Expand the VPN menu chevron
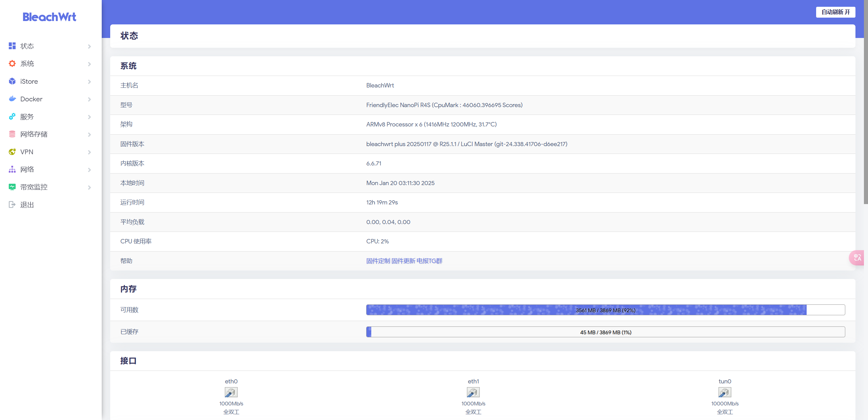The height and width of the screenshot is (420, 868). coord(90,152)
